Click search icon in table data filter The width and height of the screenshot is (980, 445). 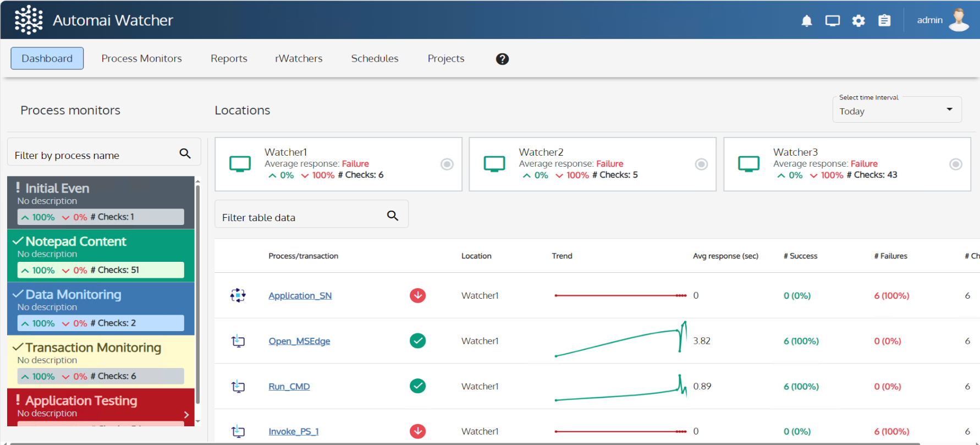click(x=393, y=216)
